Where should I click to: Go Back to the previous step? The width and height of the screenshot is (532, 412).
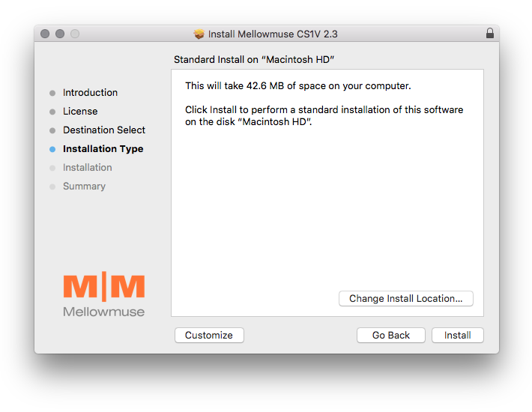(x=391, y=335)
